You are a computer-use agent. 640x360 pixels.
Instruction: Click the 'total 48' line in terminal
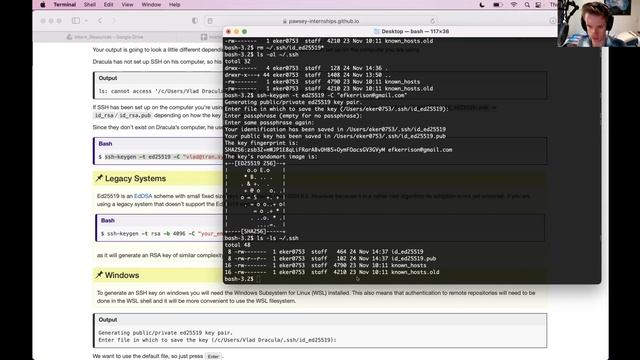click(238, 245)
